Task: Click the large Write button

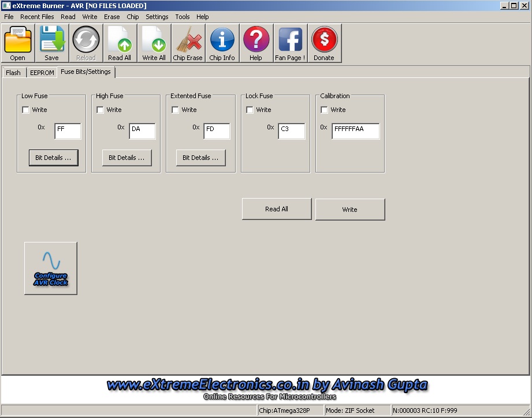Action: [350, 210]
